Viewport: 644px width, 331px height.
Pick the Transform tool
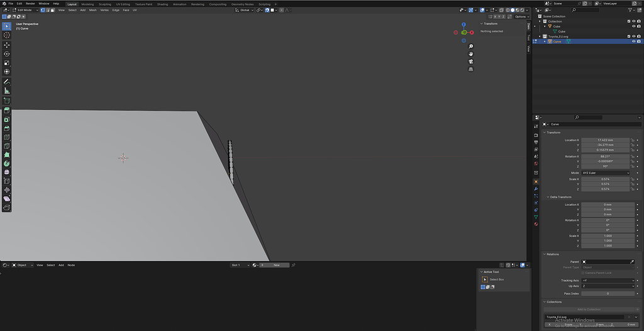6,72
